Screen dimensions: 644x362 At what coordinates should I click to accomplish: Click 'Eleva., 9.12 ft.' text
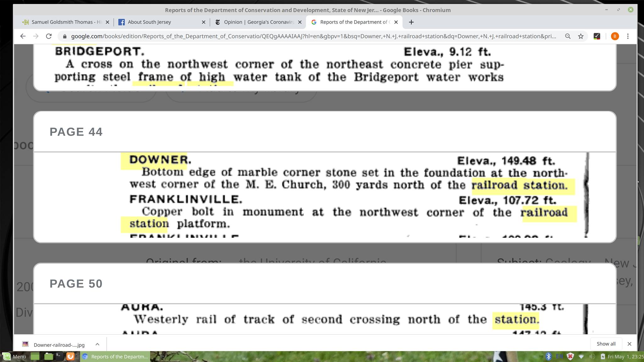pos(447,52)
